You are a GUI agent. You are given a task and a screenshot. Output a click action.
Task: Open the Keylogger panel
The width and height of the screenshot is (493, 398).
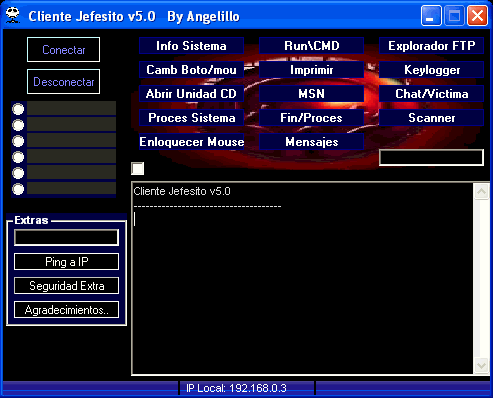431,70
